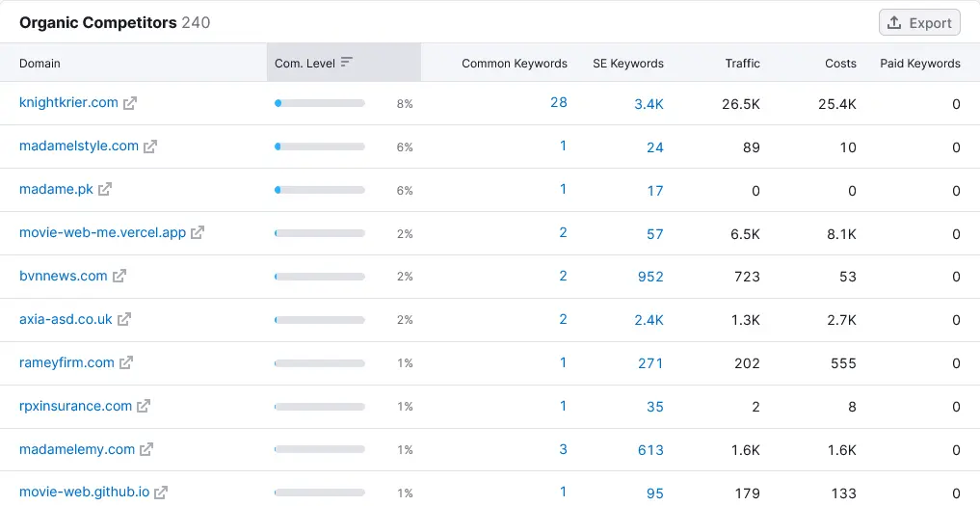Click the competition level bar for madamelstyle.com
This screenshot has width=980, height=506.
pyautogui.click(x=319, y=146)
